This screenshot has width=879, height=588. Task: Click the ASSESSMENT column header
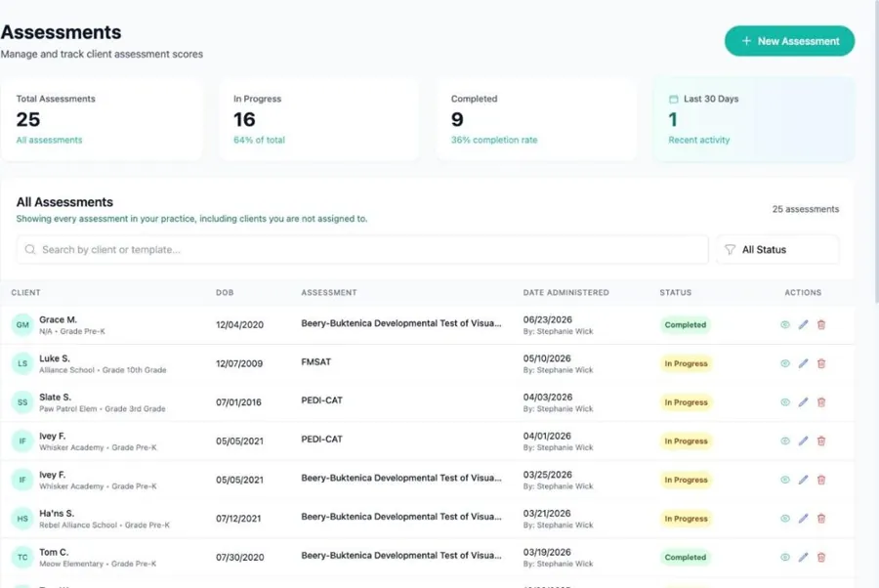(329, 293)
